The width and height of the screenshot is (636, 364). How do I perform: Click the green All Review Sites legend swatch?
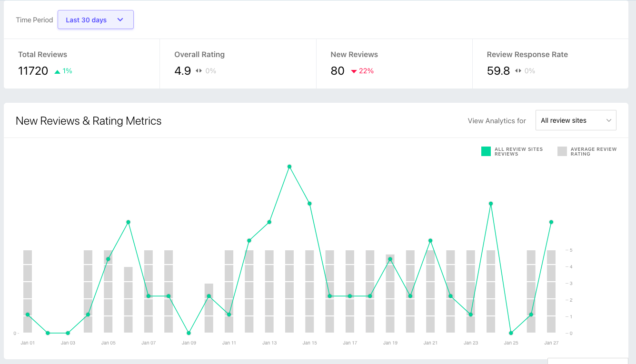pyautogui.click(x=486, y=151)
